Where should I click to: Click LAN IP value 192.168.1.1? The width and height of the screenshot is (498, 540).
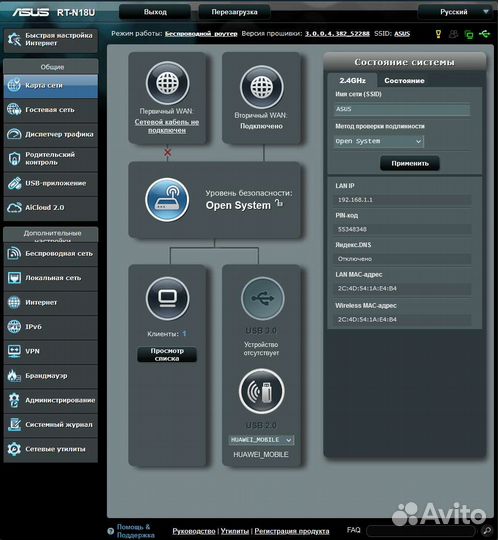tap(403, 200)
